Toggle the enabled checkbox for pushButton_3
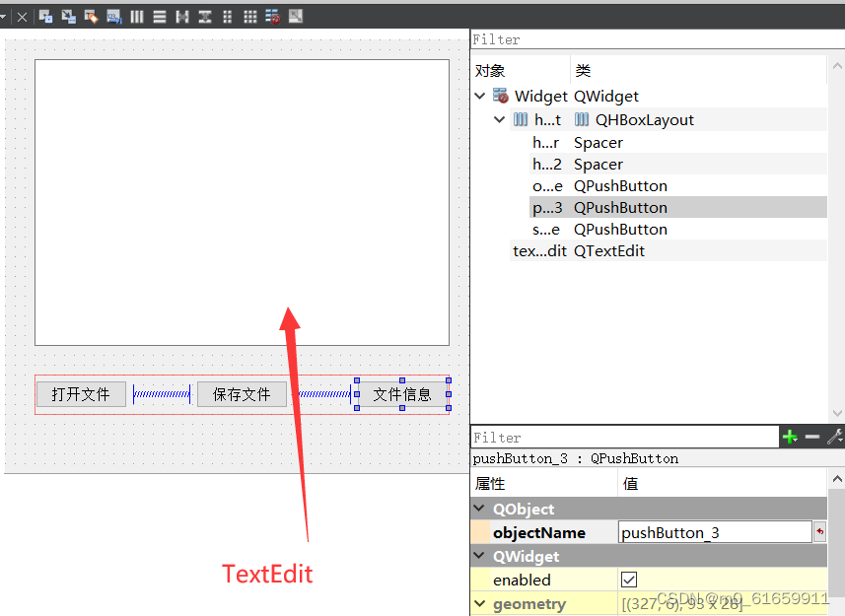This screenshot has width=845, height=616. (628, 580)
